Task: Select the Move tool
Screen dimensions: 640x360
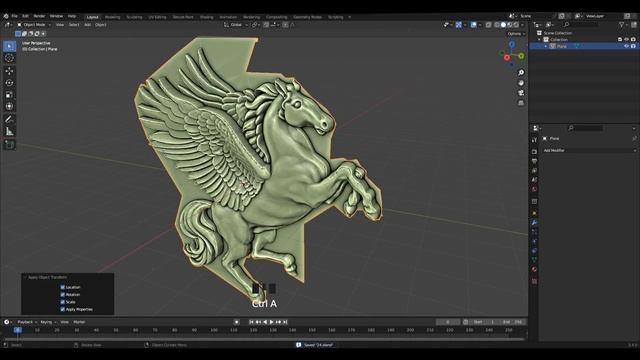Action: pos(9,71)
